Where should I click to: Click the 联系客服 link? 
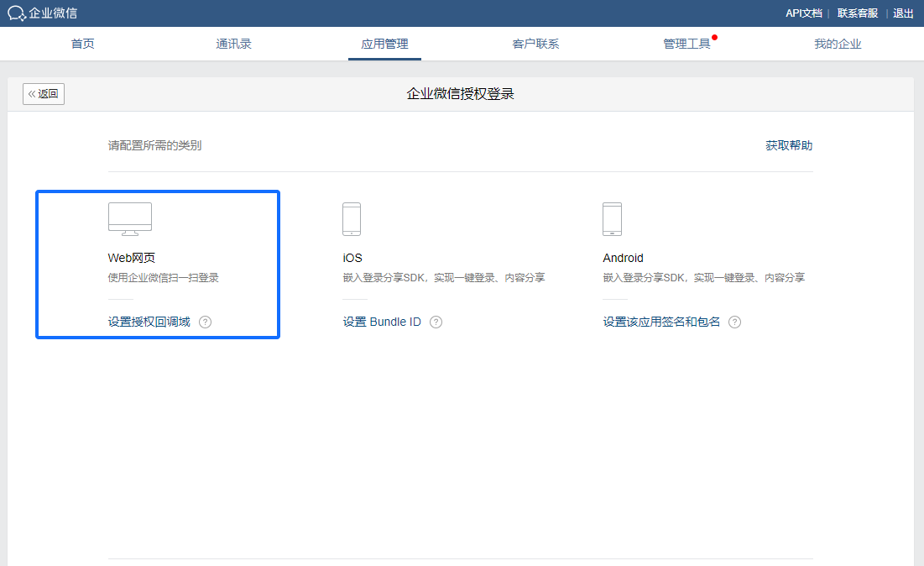click(x=858, y=13)
